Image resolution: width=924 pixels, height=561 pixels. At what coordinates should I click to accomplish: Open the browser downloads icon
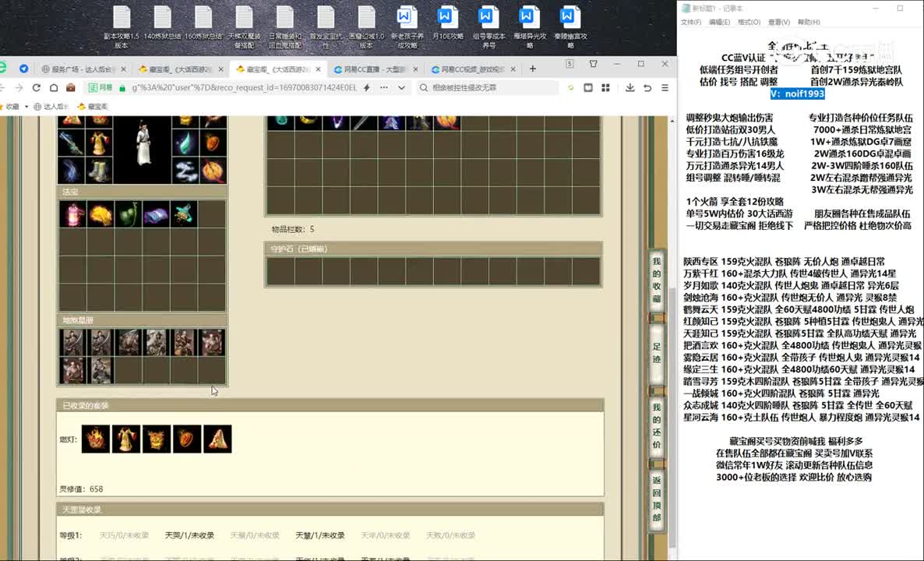point(630,88)
